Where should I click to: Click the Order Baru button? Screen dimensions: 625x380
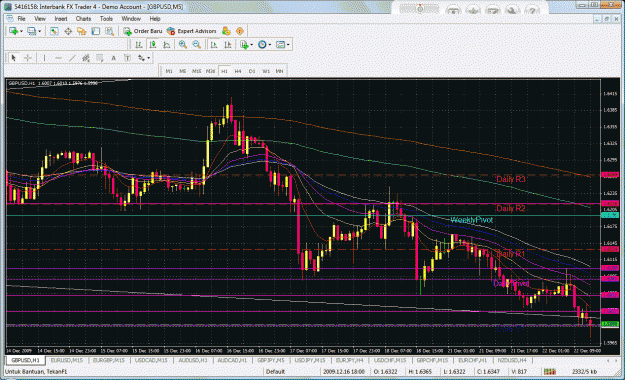tap(143, 31)
